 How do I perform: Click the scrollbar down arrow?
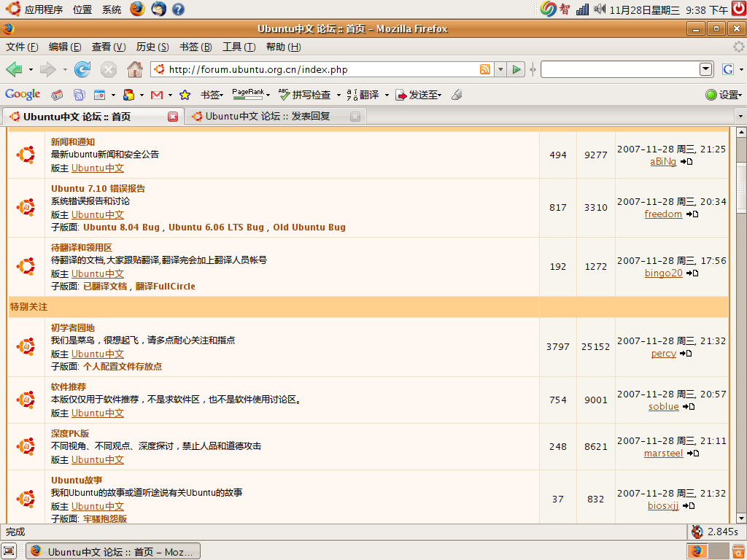[741, 518]
